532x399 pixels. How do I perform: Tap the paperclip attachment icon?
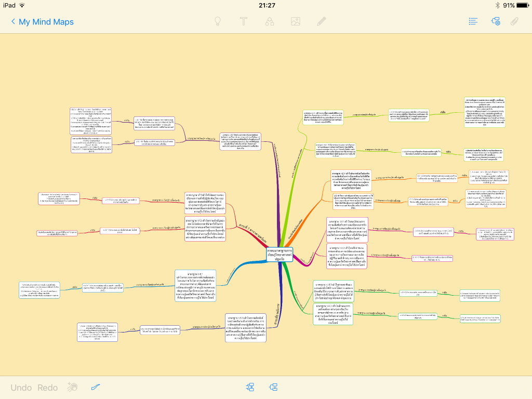pyautogui.click(x=515, y=22)
